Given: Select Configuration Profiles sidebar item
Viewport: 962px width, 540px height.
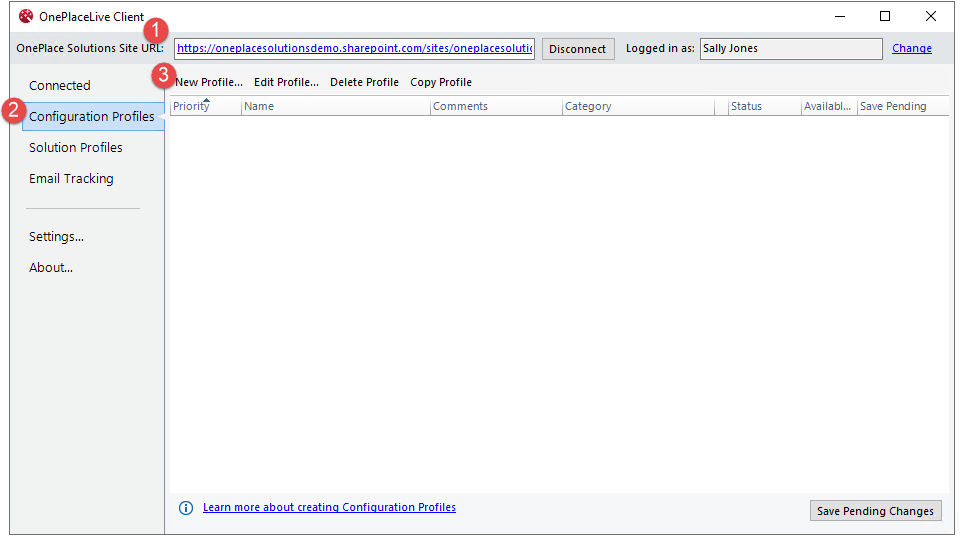Looking at the screenshot, I should pos(92,117).
